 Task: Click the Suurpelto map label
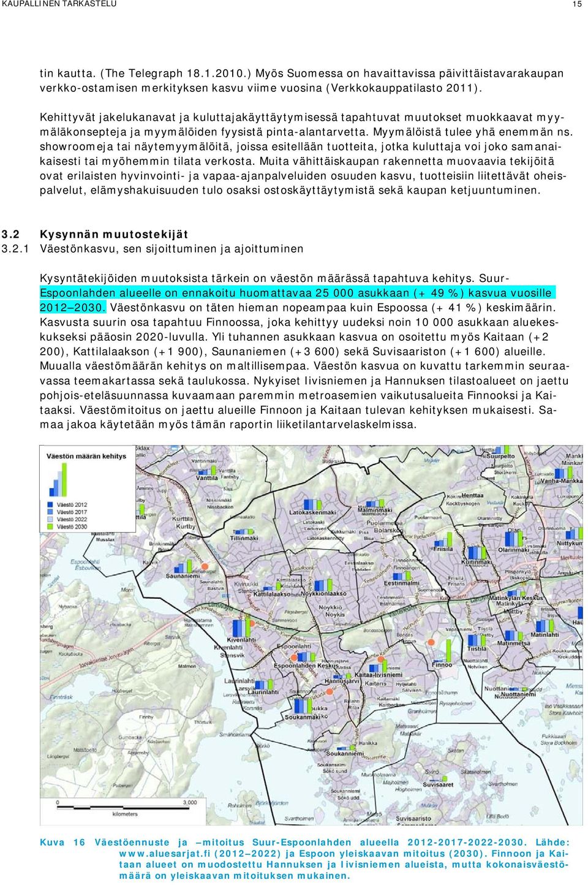(x=499, y=456)
